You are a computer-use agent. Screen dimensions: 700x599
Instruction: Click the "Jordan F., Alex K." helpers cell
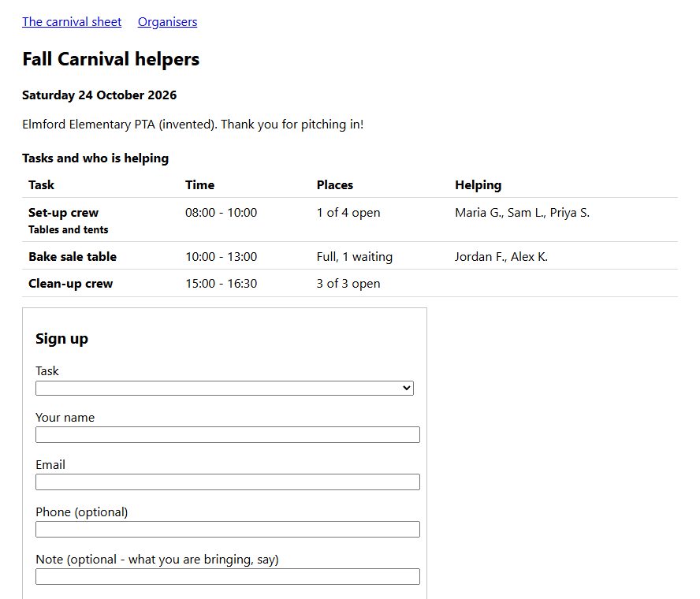coord(501,257)
